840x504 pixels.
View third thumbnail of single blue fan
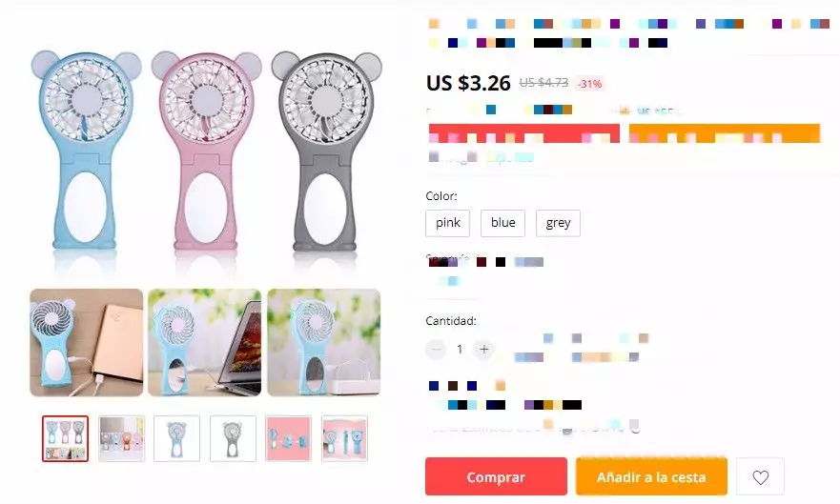176,438
